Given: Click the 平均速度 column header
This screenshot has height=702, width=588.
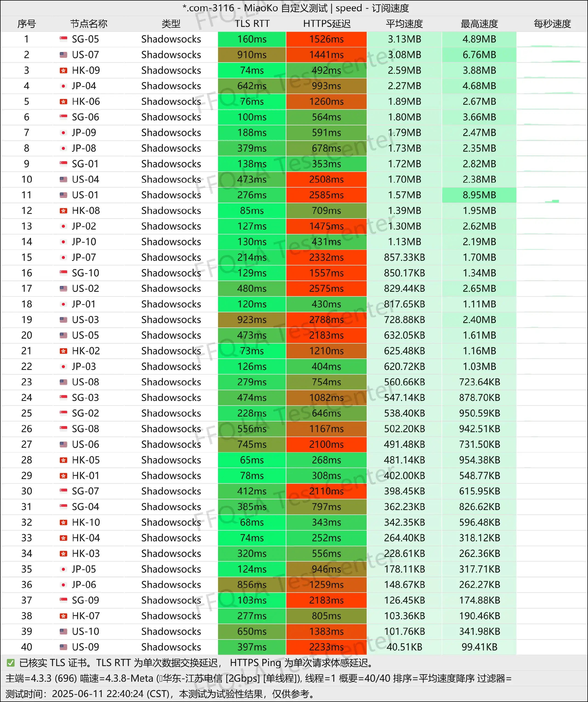Looking at the screenshot, I should point(405,24).
